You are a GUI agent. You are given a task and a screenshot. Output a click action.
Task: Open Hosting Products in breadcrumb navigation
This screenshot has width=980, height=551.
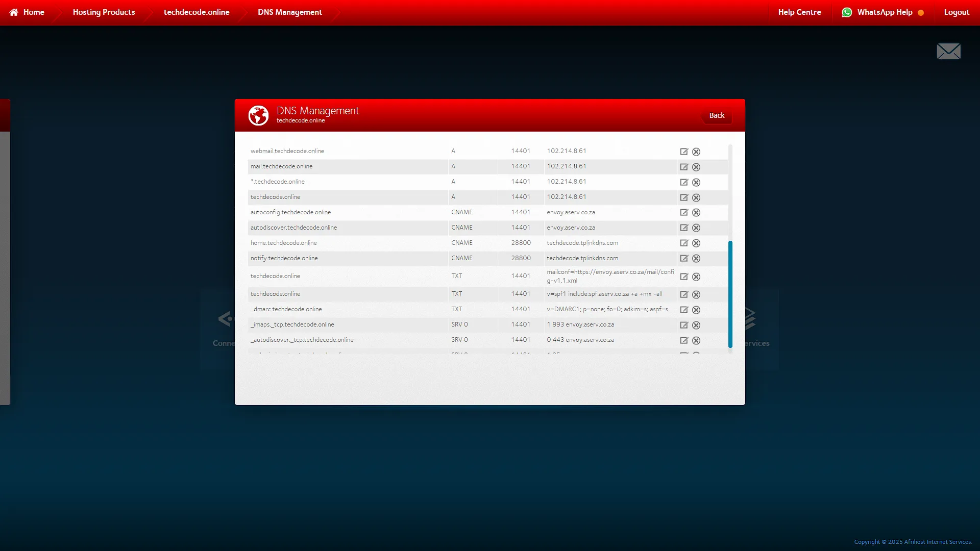104,12
